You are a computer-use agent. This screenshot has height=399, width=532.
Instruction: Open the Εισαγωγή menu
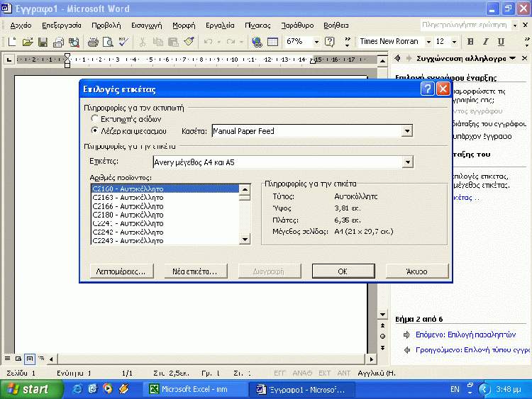pos(147,26)
